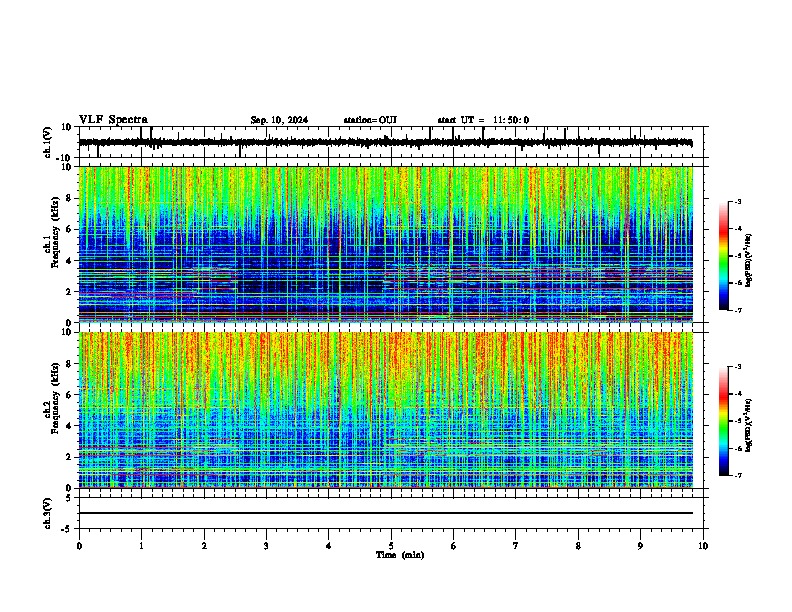Click the flat ch.3 voltage trace line
This screenshot has width=792, height=612.
385,513
